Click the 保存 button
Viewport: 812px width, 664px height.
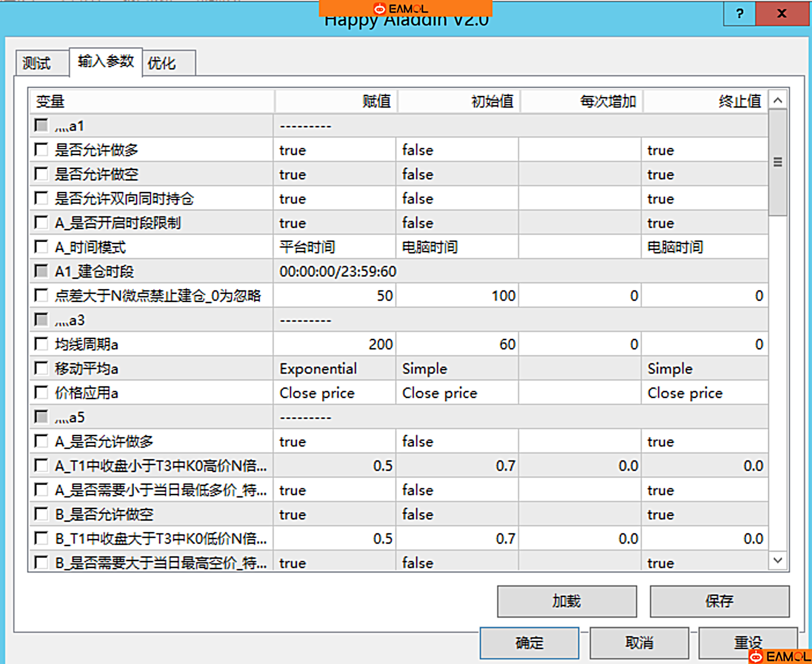[x=719, y=602]
